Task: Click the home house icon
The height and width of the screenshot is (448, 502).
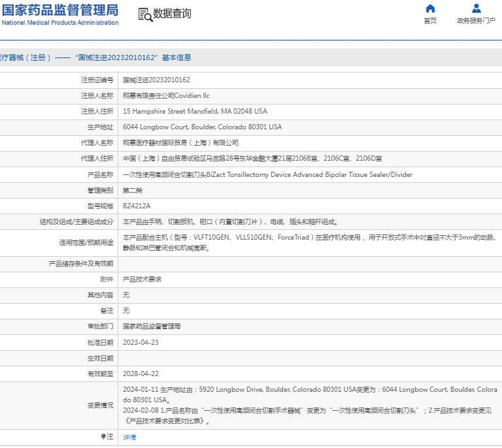Action: coord(430,8)
